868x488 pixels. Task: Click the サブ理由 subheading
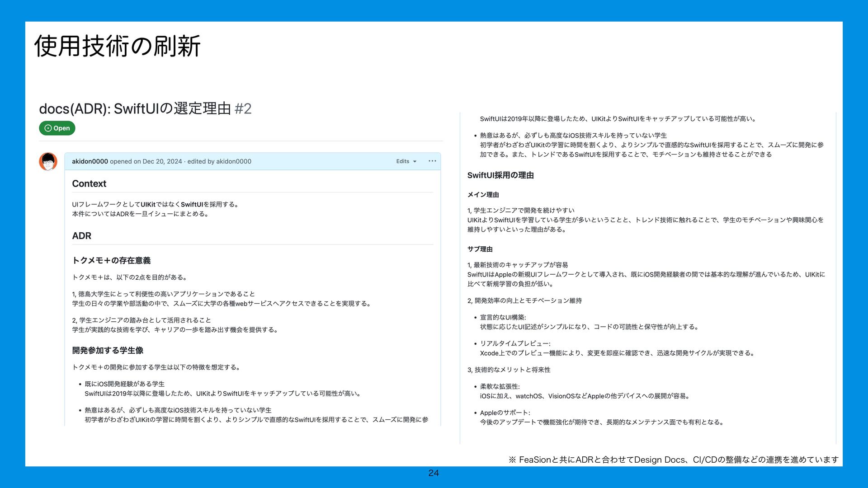(x=480, y=249)
